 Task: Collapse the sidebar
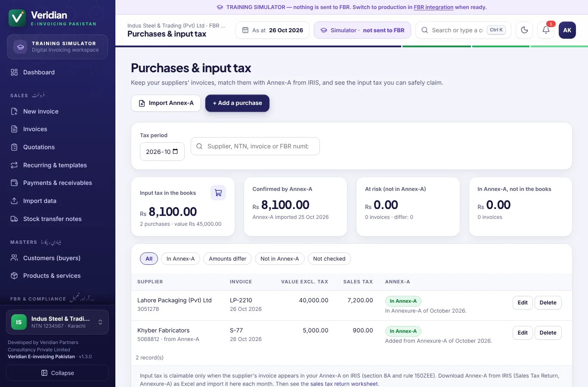tap(57, 373)
